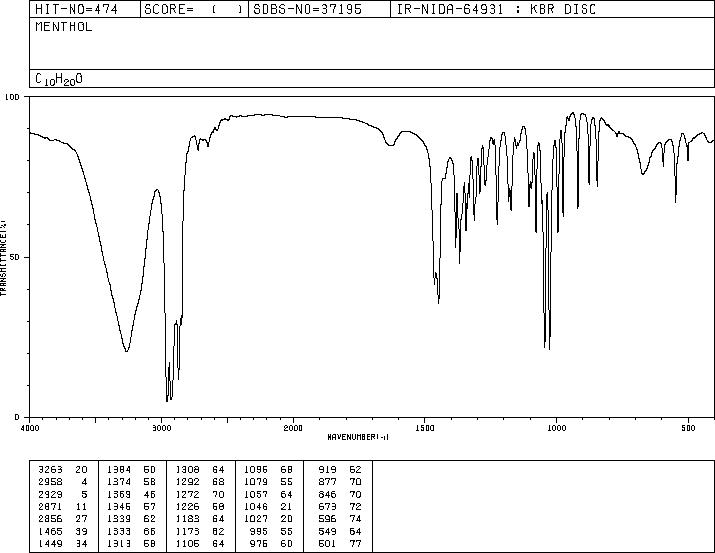The image size is (715, 553).
Task: Select peak value 1226 in the table
Action: [x=187, y=506]
